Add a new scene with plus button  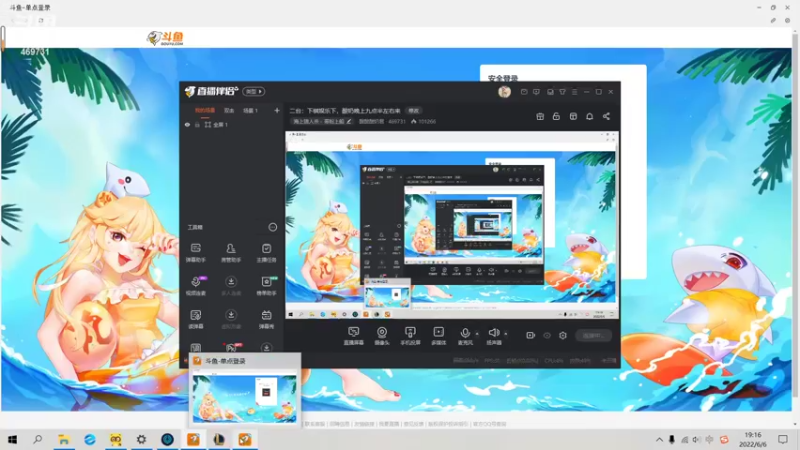(277, 110)
